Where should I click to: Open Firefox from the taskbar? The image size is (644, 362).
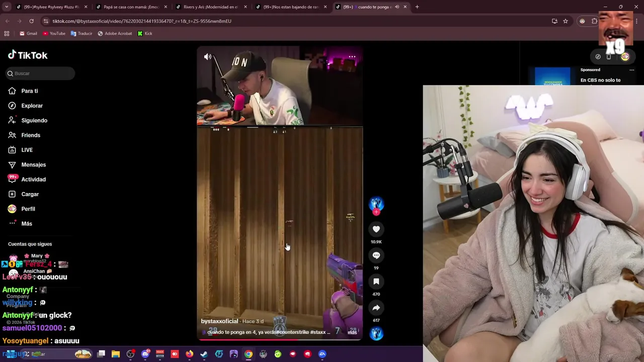pos(189,354)
